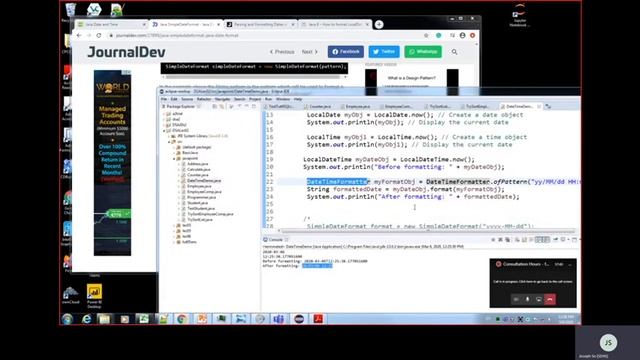The image size is (640, 360).
Task: Open Chrome from the taskbar
Action: click(x=182, y=319)
